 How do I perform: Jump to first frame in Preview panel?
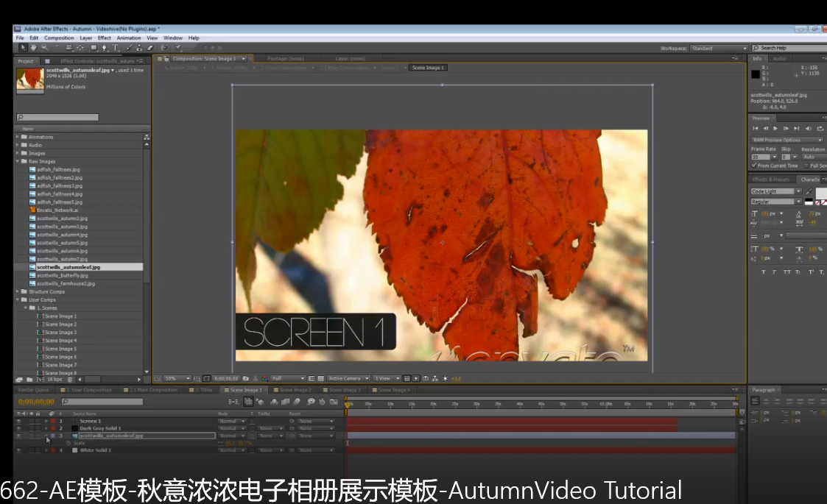click(x=755, y=128)
